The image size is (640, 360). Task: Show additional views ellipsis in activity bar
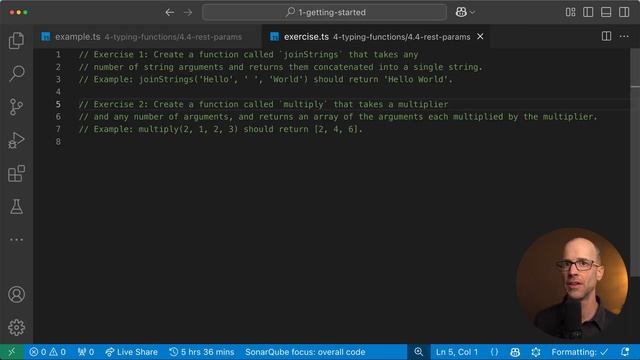(x=16, y=240)
